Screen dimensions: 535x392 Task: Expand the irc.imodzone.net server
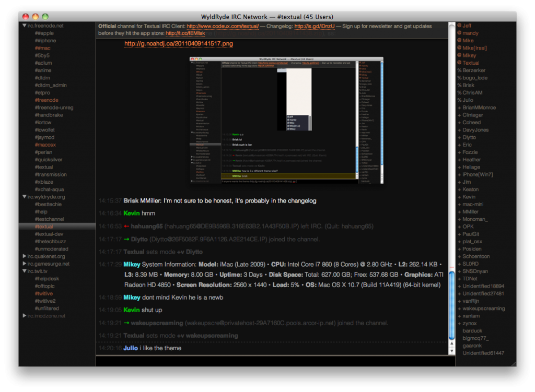(25, 316)
